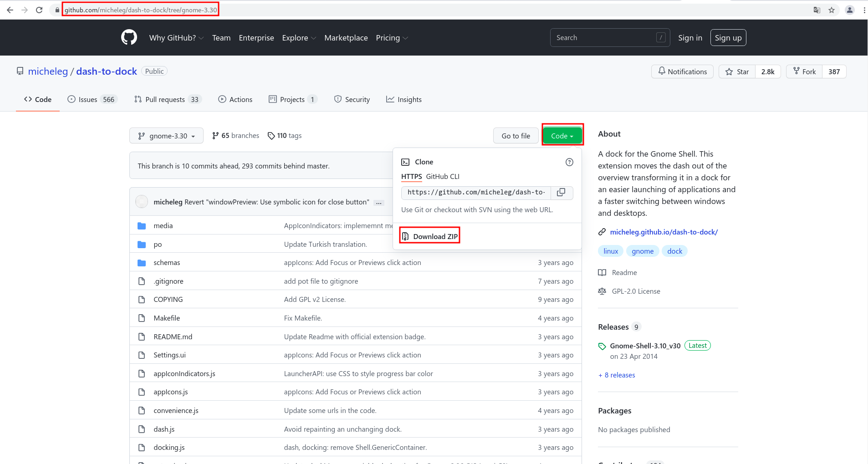Click the scales icon beside GPL-2.0 License
This screenshot has height=464, width=868.
pyautogui.click(x=602, y=291)
